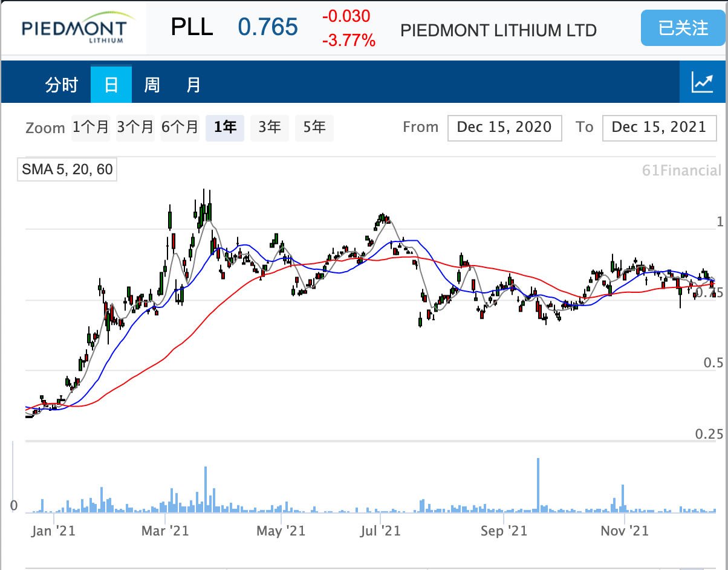This screenshot has width=728, height=570.
Task: Select the 日 daily chart tab
Action: [111, 85]
